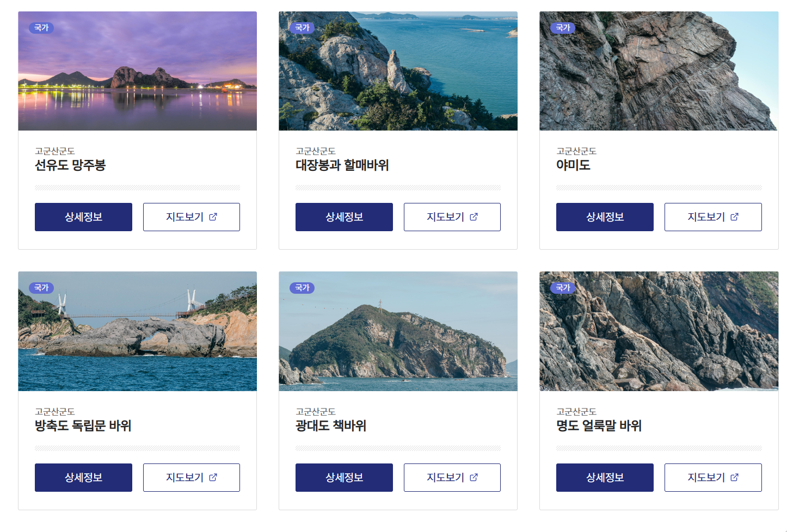Click the 야미도 title text
Image resolution: width=787 pixels, height=532 pixels.
tap(573, 165)
